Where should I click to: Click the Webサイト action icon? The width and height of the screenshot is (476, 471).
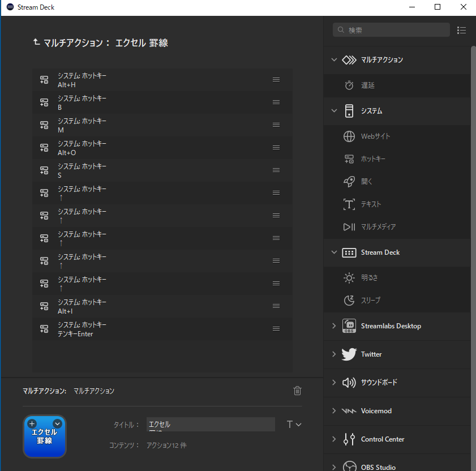point(349,136)
